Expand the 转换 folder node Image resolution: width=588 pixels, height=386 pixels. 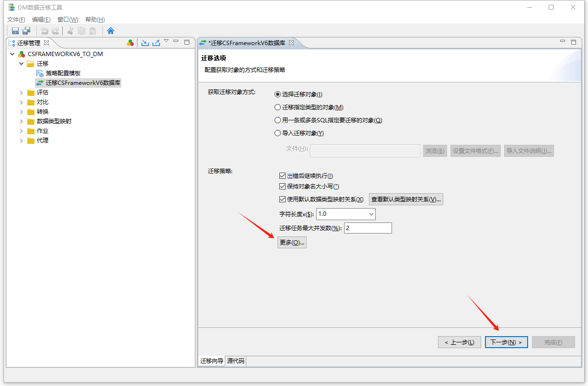(22, 112)
